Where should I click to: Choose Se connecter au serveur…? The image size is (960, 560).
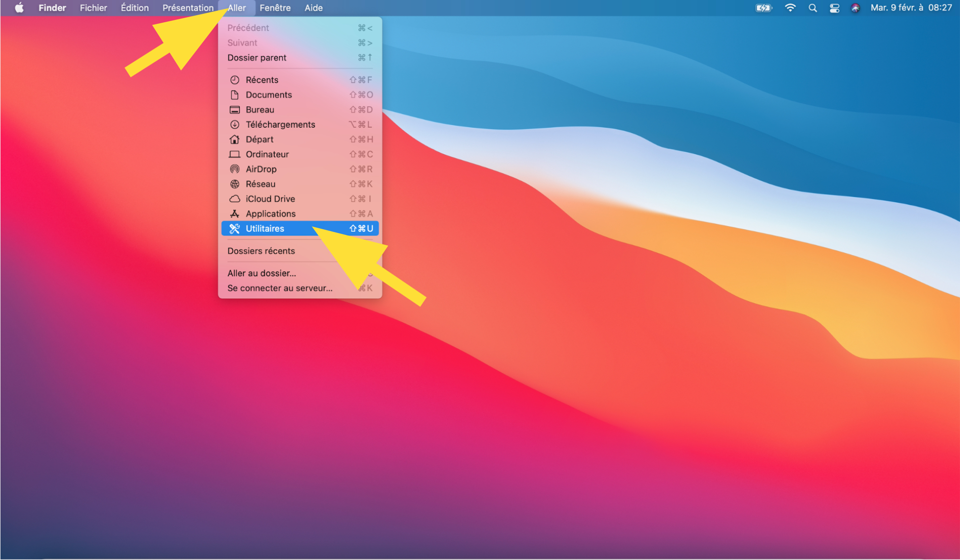(300, 288)
